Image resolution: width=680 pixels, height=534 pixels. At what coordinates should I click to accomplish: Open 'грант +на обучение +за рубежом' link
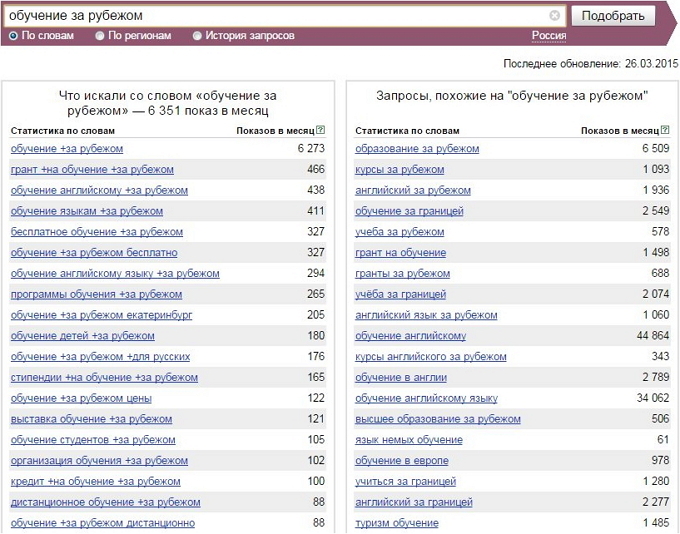click(x=92, y=170)
